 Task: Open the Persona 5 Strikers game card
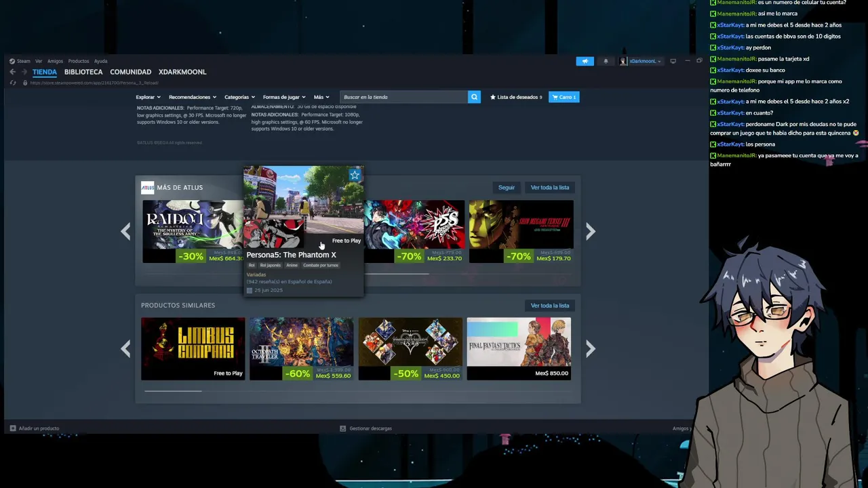[414, 231]
